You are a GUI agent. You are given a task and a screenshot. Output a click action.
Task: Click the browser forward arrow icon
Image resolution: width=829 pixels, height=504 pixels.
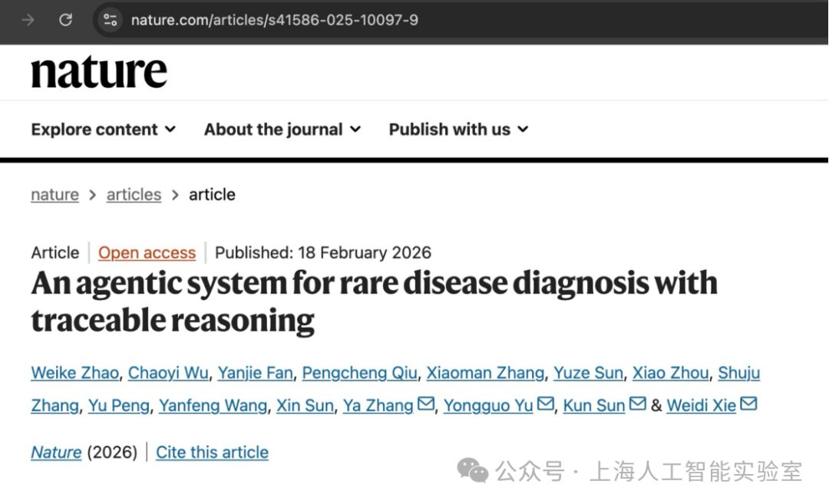[28, 20]
